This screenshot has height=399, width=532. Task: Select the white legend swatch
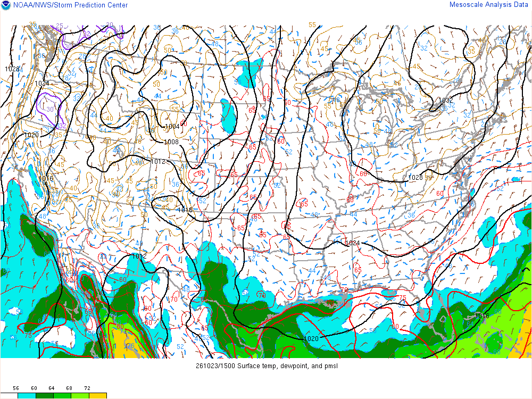[x=9, y=396]
